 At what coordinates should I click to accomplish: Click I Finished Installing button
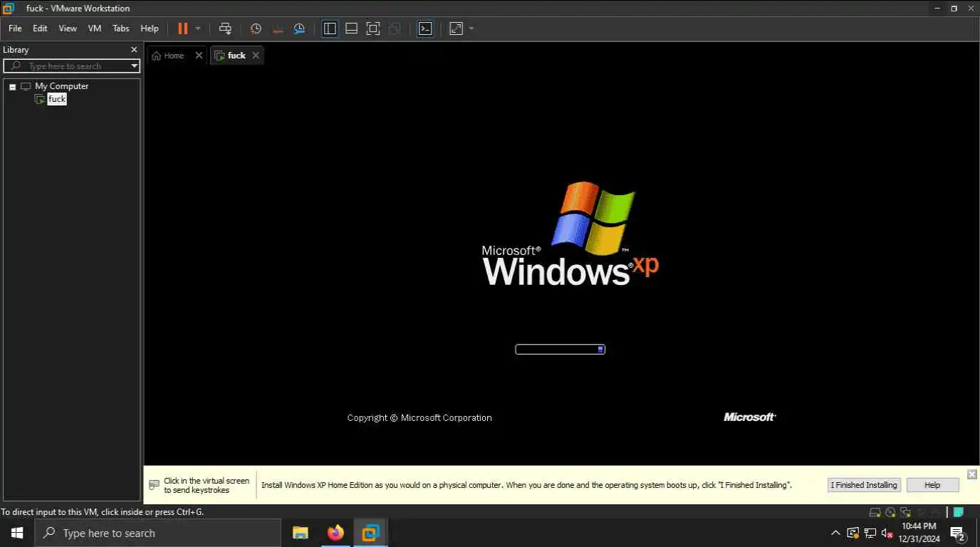865,485
